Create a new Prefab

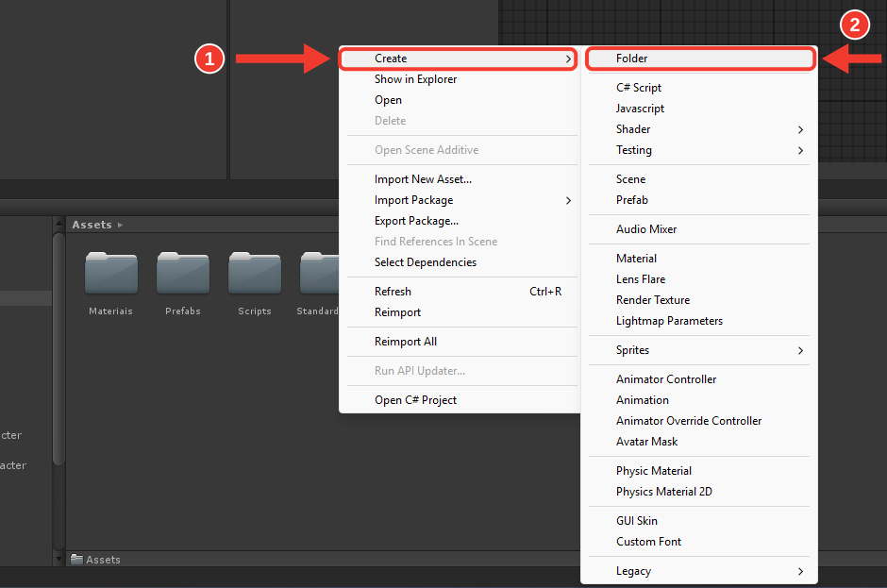click(x=700, y=200)
